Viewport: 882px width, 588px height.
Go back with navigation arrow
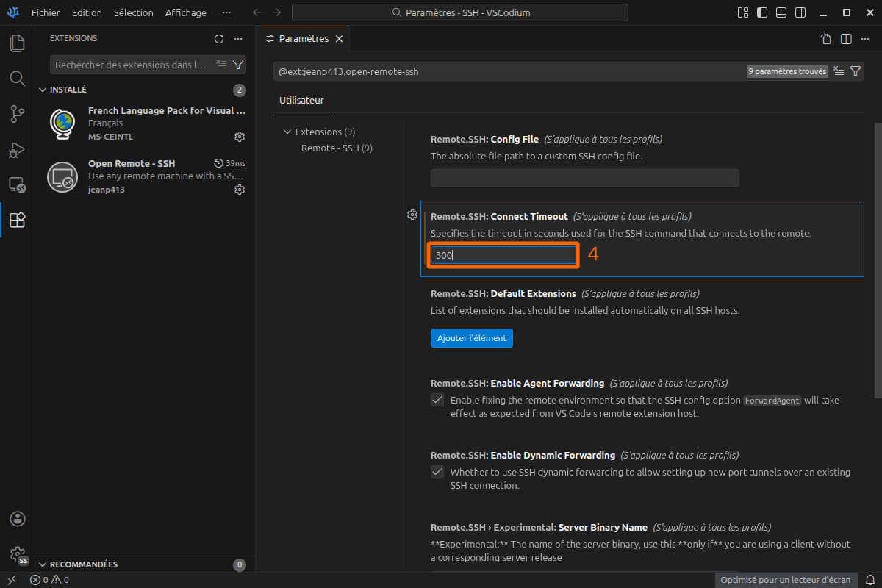point(257,12)
